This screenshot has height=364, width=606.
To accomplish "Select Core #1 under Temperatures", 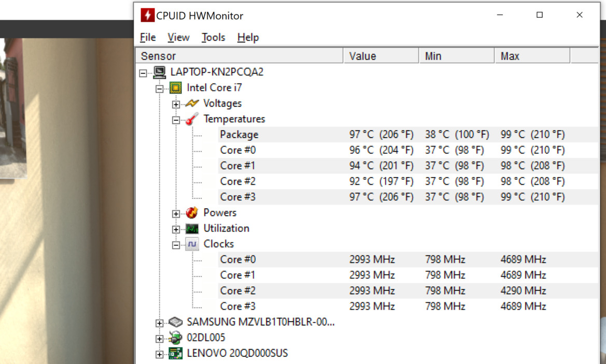I will point(238,166).
